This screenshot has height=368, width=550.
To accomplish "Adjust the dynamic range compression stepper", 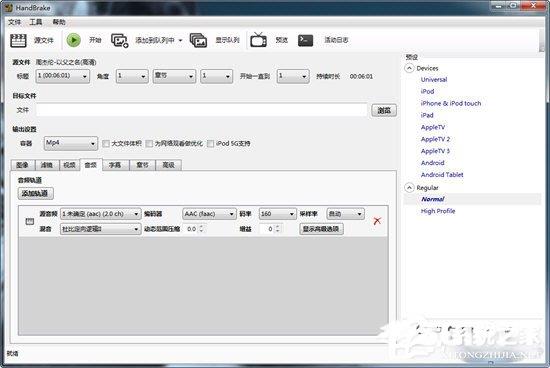I will pyautogui.click(x=201, y=229).
